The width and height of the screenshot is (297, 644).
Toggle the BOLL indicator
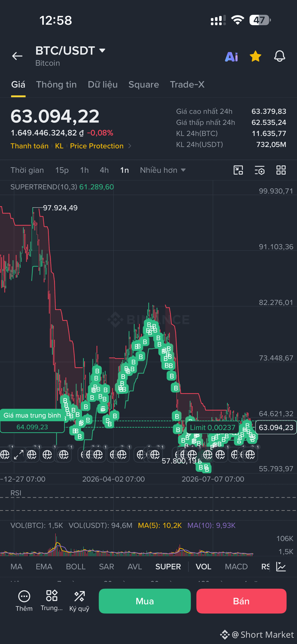click(x=76, y=567)
